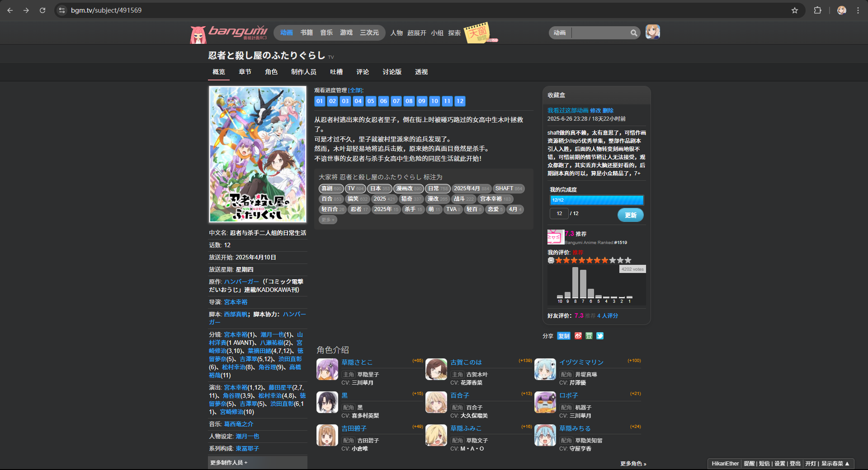
Task: Open the Chrome extensions puzzle icon
Action: click(x=817, y=10)
